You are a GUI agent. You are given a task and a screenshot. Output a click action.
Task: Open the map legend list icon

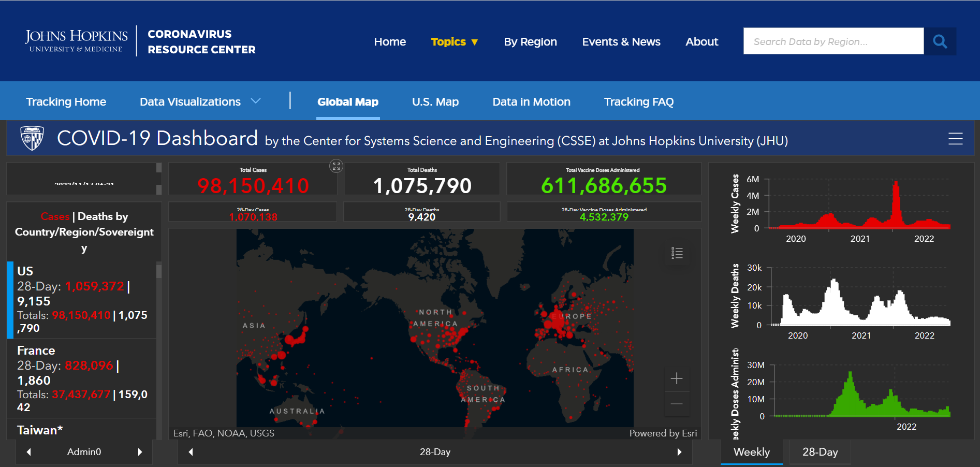click(x=677, y=253)
